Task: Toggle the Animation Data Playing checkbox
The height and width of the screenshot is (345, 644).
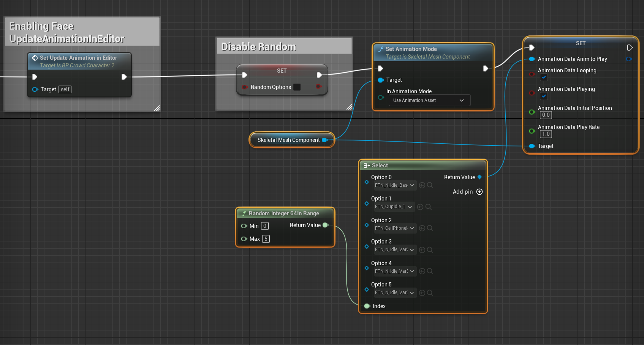Action: pos(544,96)
